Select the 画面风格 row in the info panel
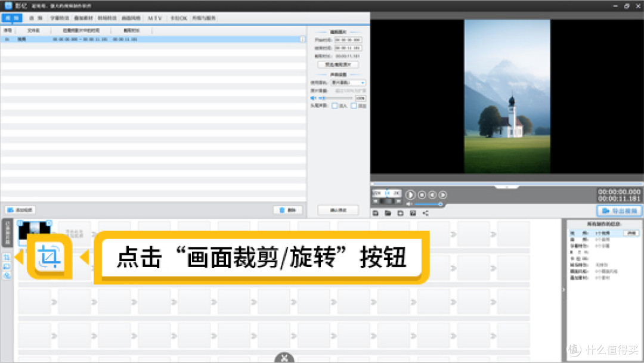Viewport: 644px width, 363px height. click(x=603, y=271)
